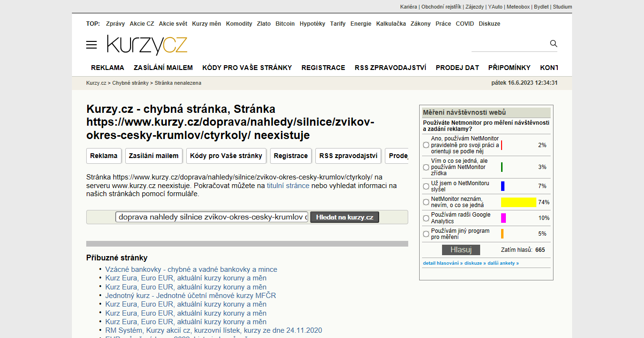Go to ZASÍLÁNÍ MAILEM in main navigation
The image size is (644, 338).
(163, 68)
